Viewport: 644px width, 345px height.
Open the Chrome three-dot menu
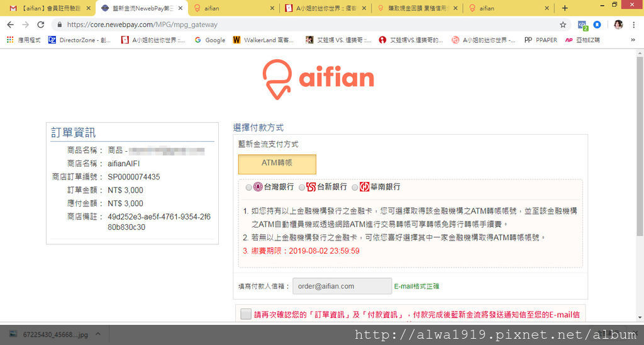[634, 25]
